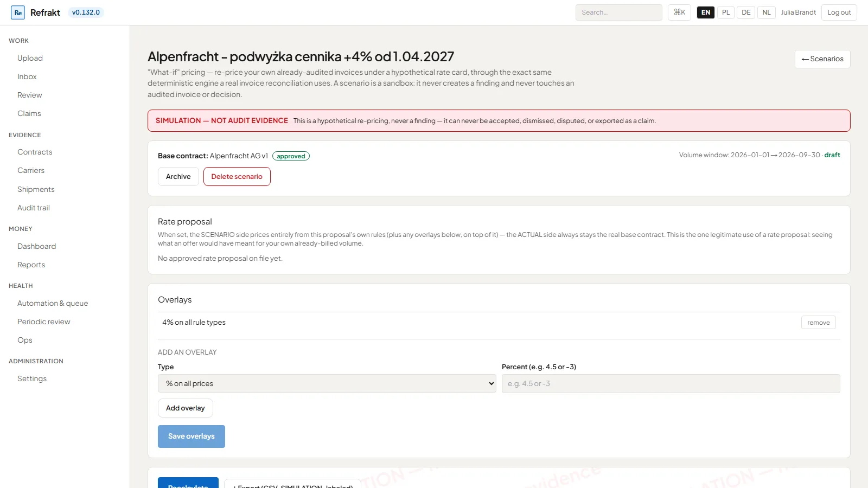Viewport: 868px width, 488px height.
Task: Click the Julia Brandt user name
Action: pos(798,12)
